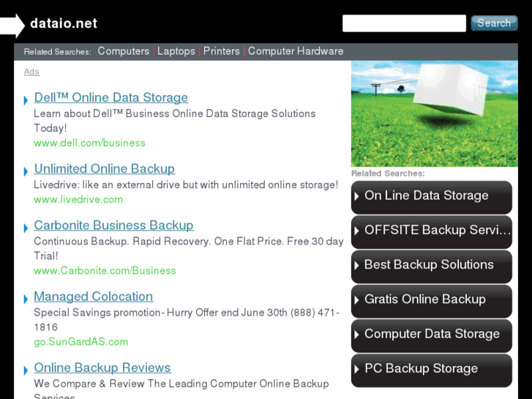Click the blue arrow bullet beside Carbonite Business Backup

pos(26,228)
